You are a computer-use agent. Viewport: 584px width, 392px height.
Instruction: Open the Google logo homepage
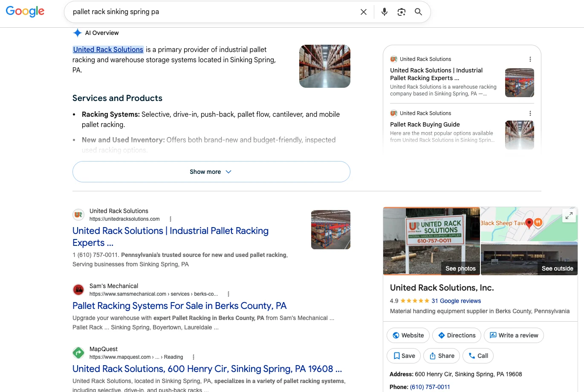point(25,12)
